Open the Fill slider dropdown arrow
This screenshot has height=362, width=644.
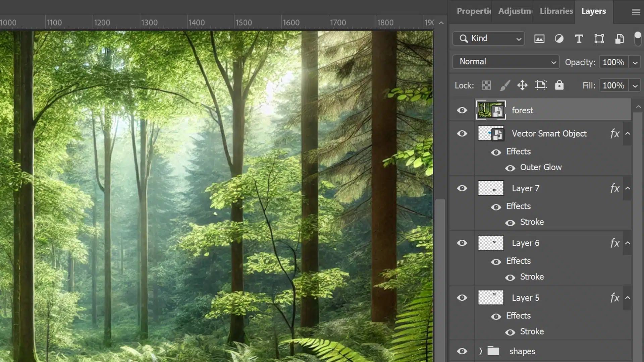pos(635,86)
